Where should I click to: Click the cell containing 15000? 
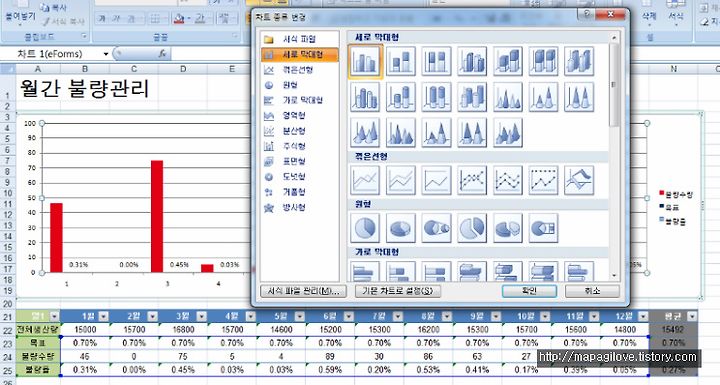pyautogui.click(x=85, y=330)
